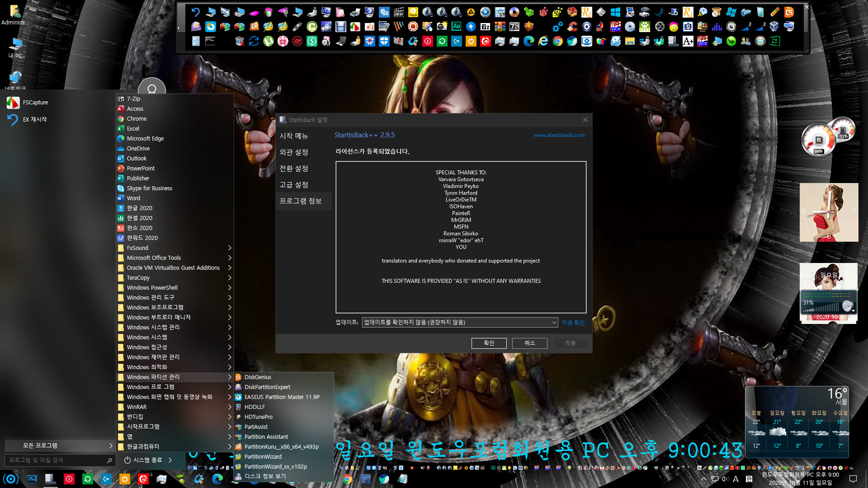This screenshot has height=488, width=868.
Task: Open WinRAR icon in the dock
Action: tap(500, 27)
